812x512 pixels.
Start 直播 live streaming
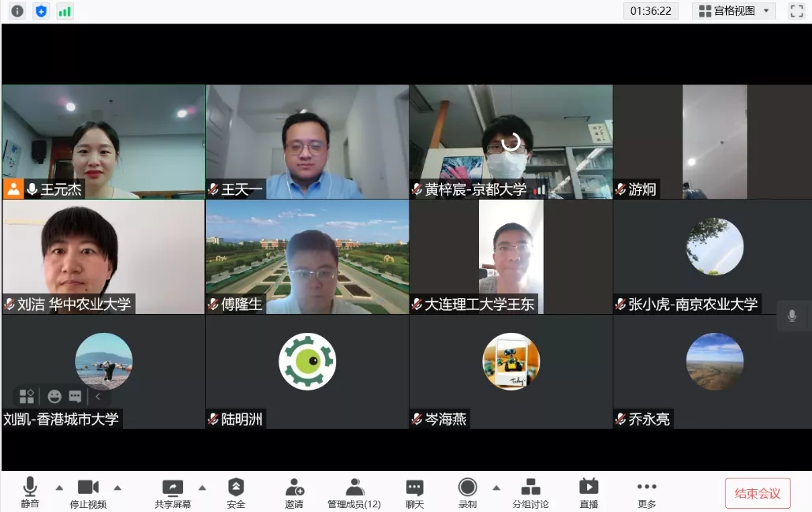[589, 492]
